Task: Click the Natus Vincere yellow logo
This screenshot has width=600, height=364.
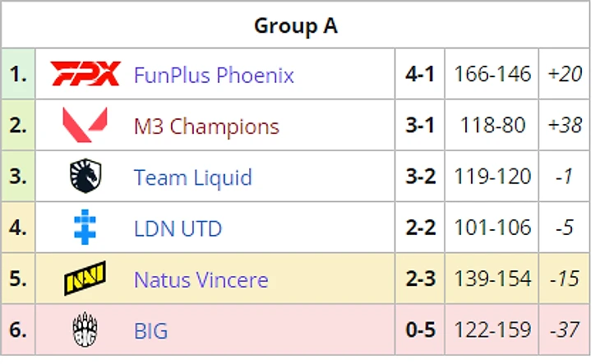Action: point(85,279)
